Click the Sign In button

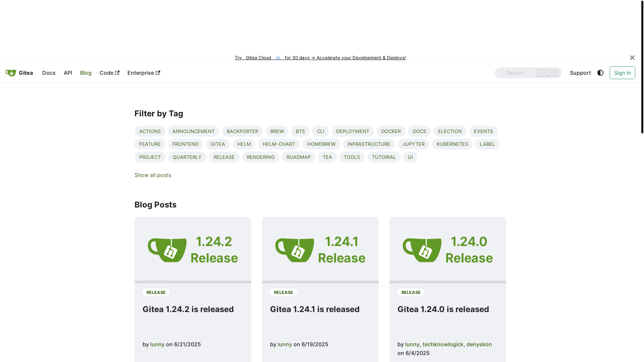click(x=623, y=73)
